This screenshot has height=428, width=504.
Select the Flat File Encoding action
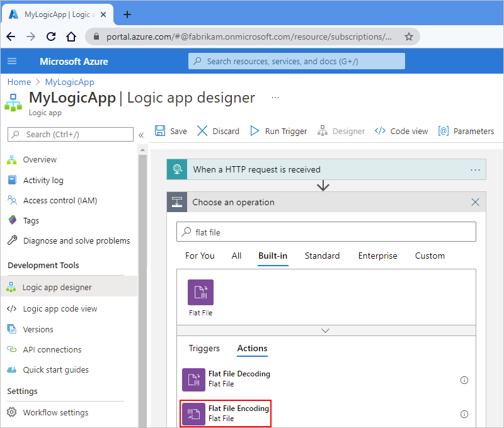(x=226, y=414)
